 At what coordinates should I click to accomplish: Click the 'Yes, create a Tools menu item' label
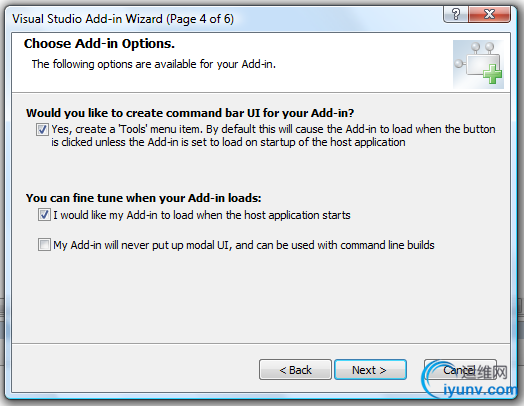click(273, 136)
